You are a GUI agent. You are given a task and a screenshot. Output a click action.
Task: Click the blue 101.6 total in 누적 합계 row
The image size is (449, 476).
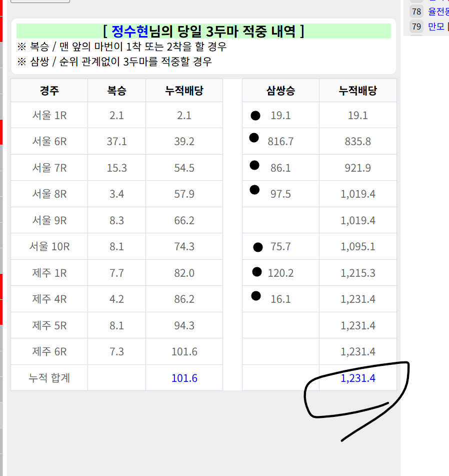pos(184,378)
